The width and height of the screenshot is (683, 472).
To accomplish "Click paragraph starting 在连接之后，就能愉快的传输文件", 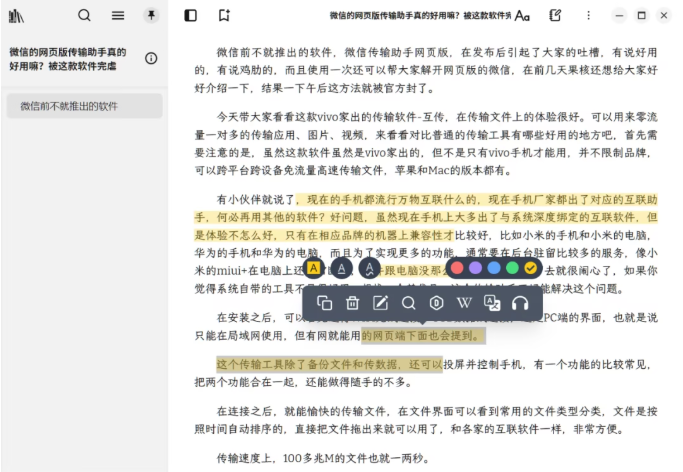I will [426, 420].
